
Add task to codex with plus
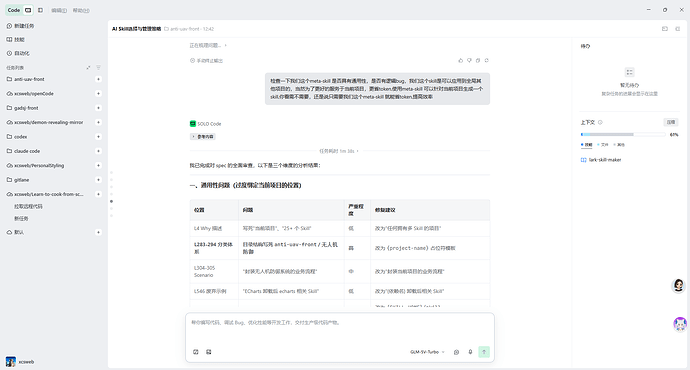(x=98, y=137)
